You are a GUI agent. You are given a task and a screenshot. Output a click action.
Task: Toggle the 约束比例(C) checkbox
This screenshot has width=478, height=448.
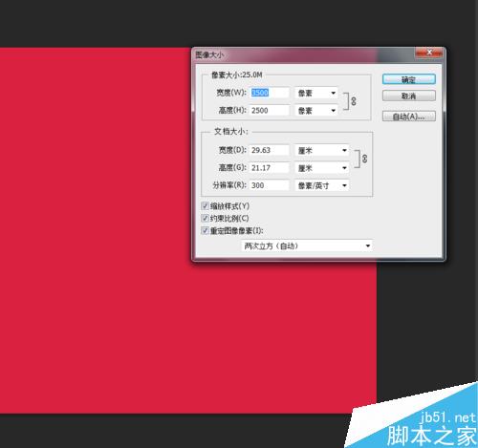[205, 218]
